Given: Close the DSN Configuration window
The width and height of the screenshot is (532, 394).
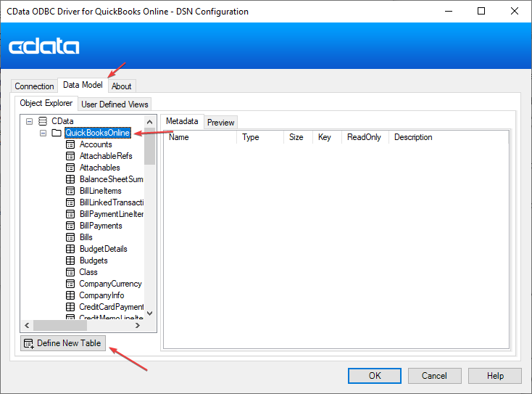Looking at the screenshot, I should [515, 11].
